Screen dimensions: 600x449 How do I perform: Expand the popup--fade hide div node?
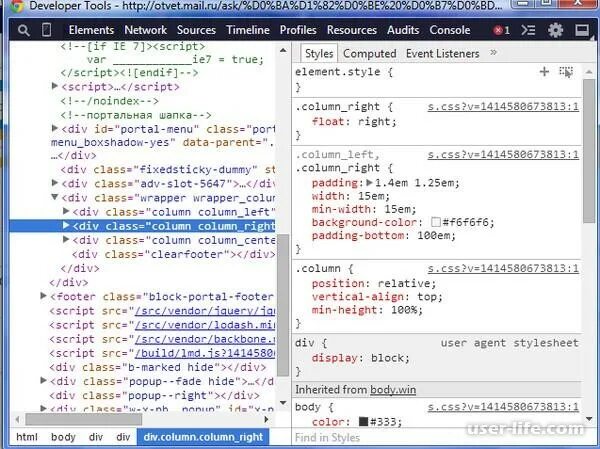(44, 380)
